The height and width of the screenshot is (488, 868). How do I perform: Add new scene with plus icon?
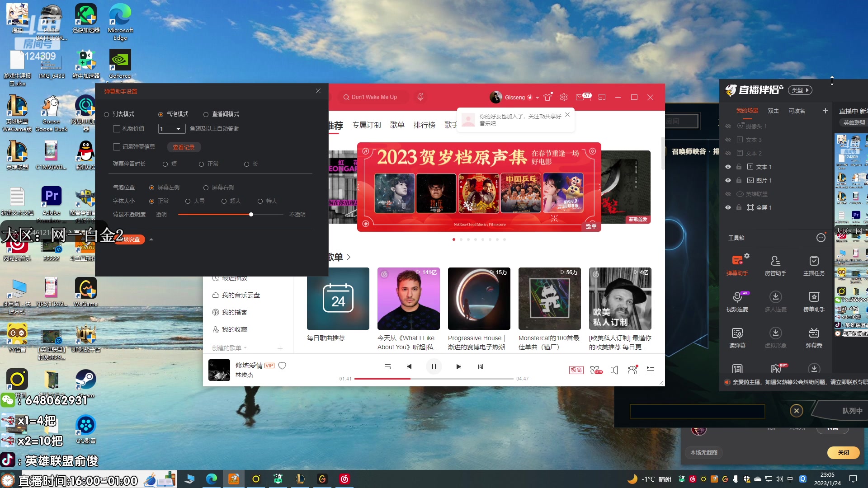pyautogui.click(x=826, y=111)
